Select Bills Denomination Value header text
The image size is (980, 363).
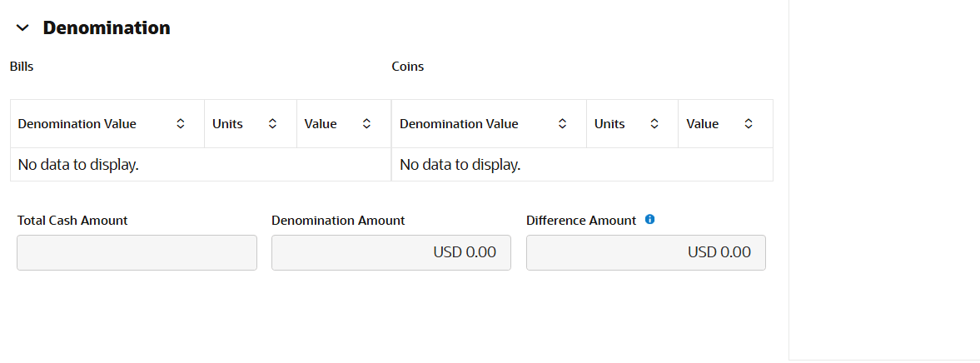click(x=77, y=124)
